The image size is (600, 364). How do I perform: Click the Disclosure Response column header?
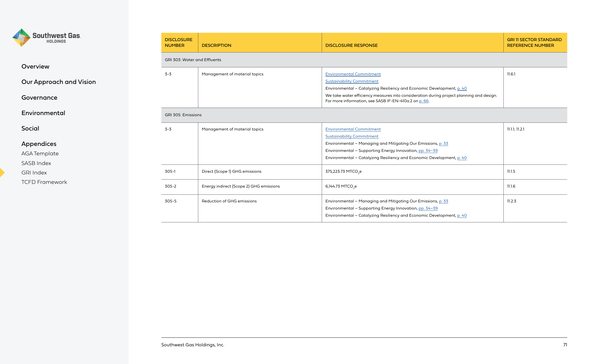click(351, 45)
